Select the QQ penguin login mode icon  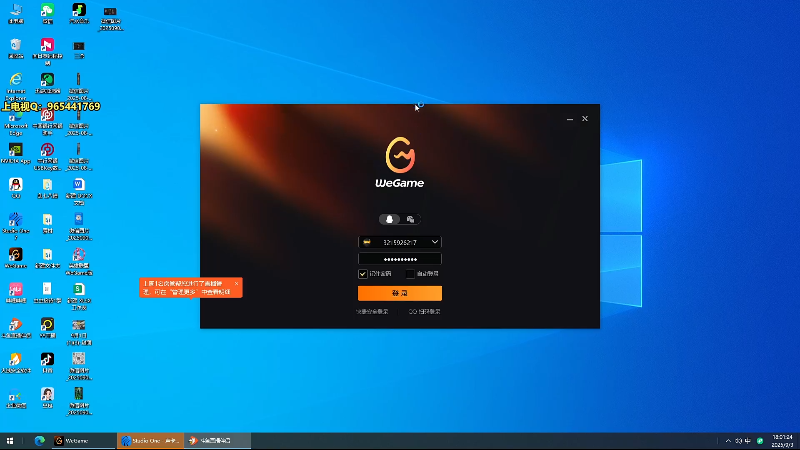tap(389, 219)
